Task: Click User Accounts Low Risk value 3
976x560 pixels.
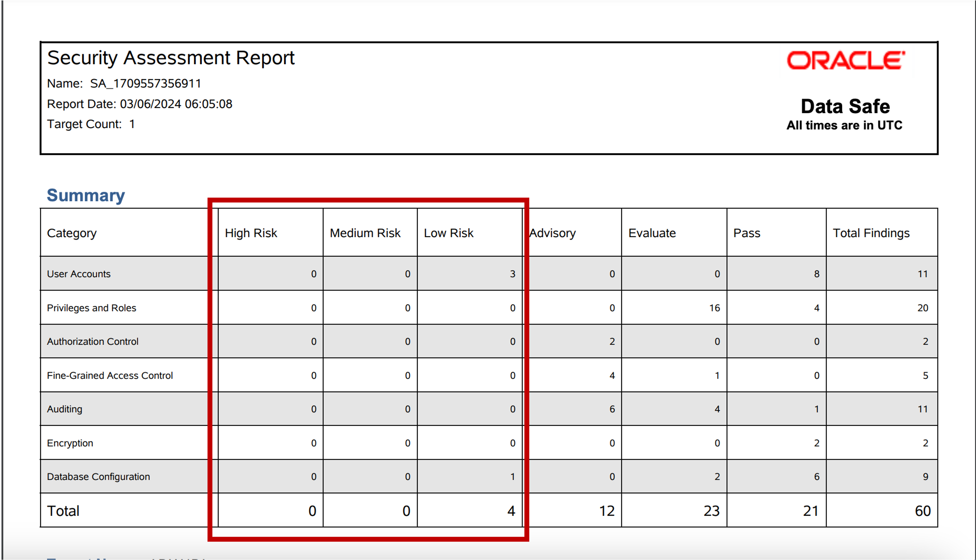Action: click(x=512, y=274)
